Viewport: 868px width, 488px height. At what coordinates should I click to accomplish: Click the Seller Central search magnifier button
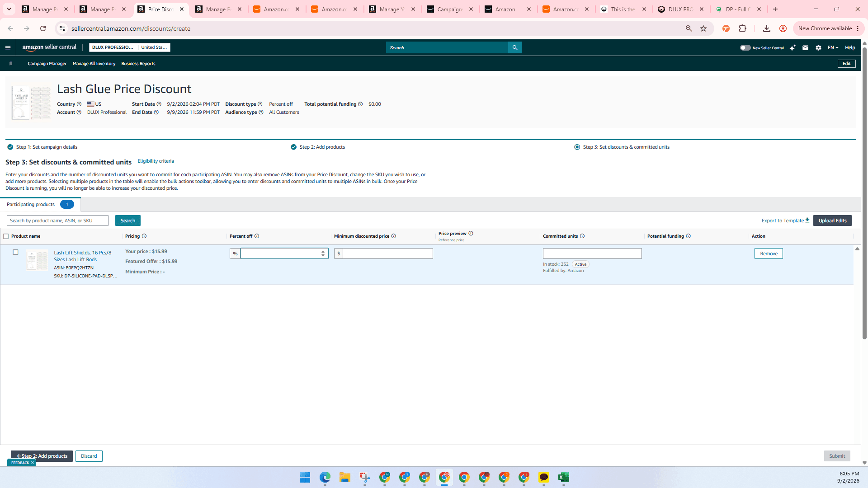click(514, 47)
